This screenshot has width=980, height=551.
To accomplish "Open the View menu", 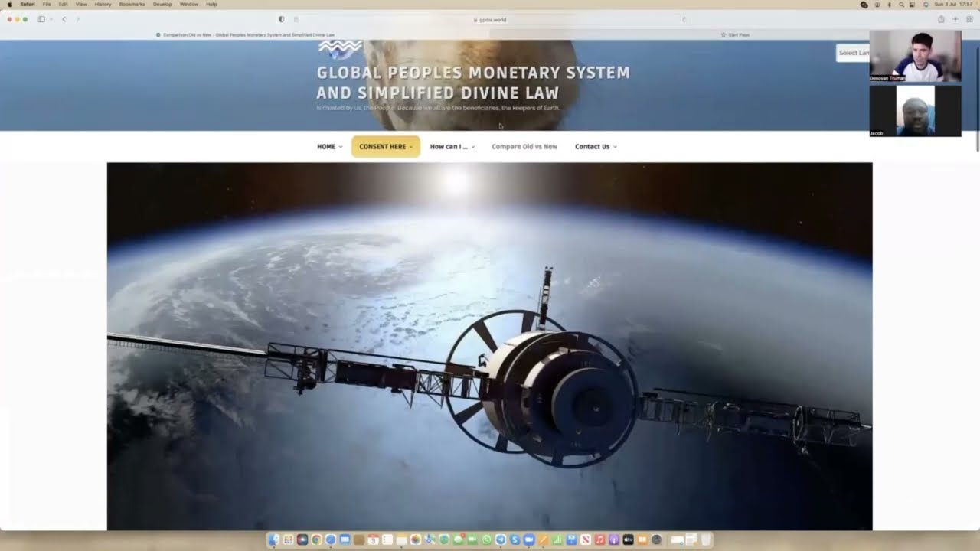I will coord(81,5).
